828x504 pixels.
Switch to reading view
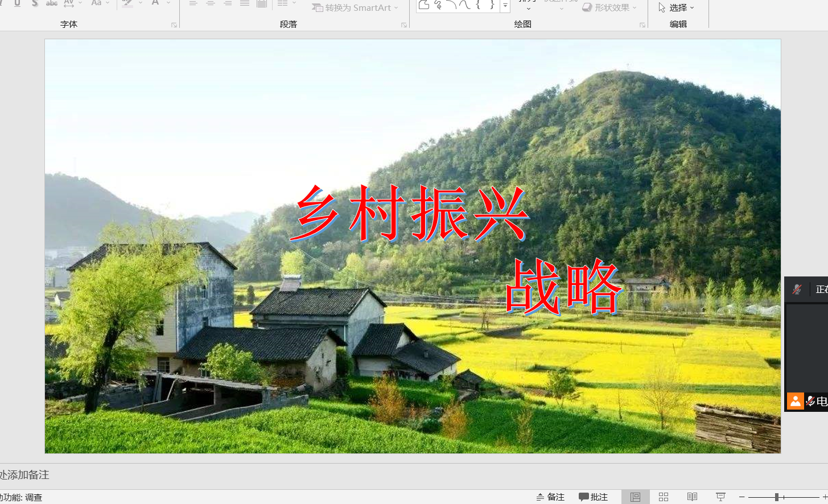pyautogui.click(x=692, y=497)
